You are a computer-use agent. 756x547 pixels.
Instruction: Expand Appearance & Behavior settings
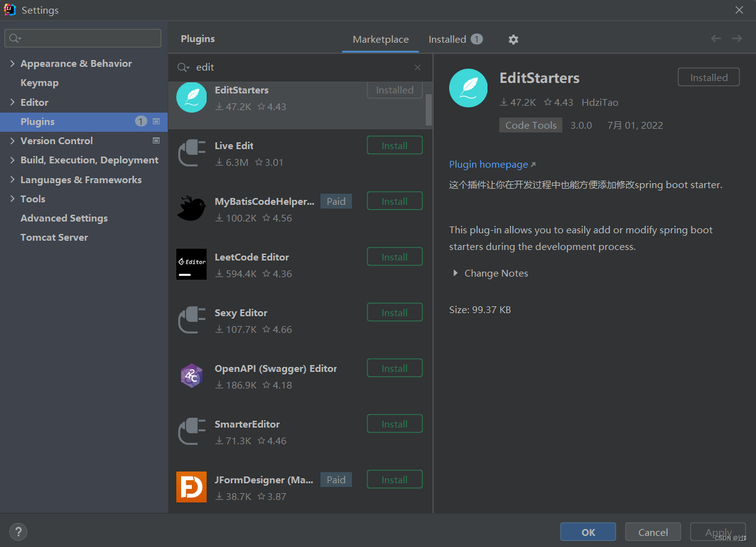12,63
